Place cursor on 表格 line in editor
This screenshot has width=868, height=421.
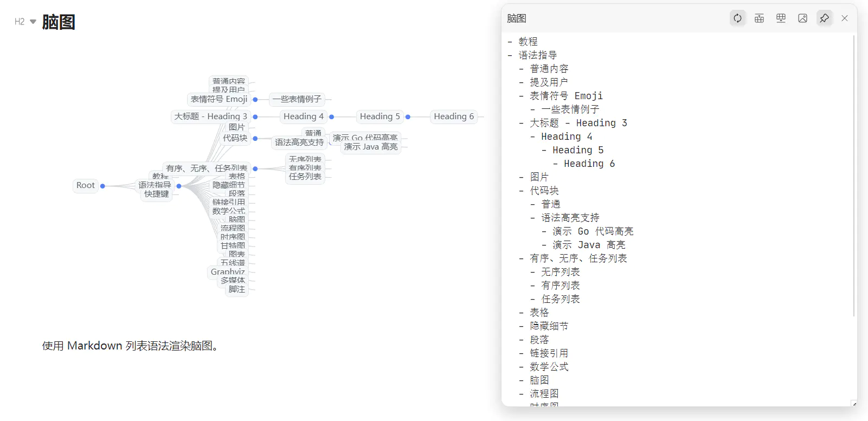tap(539, 313)
